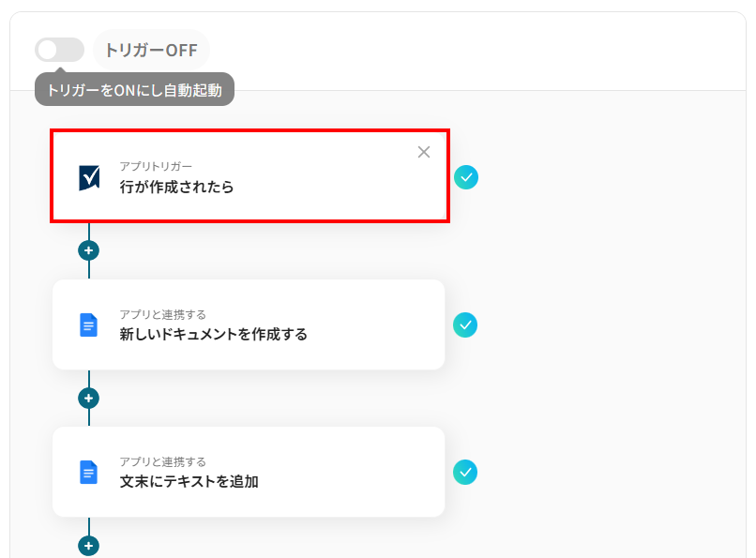Viewport: 756px width, 558px height.
Task: Select the 新しいドキュメントを作成する title text
Action: pos(213,334)
